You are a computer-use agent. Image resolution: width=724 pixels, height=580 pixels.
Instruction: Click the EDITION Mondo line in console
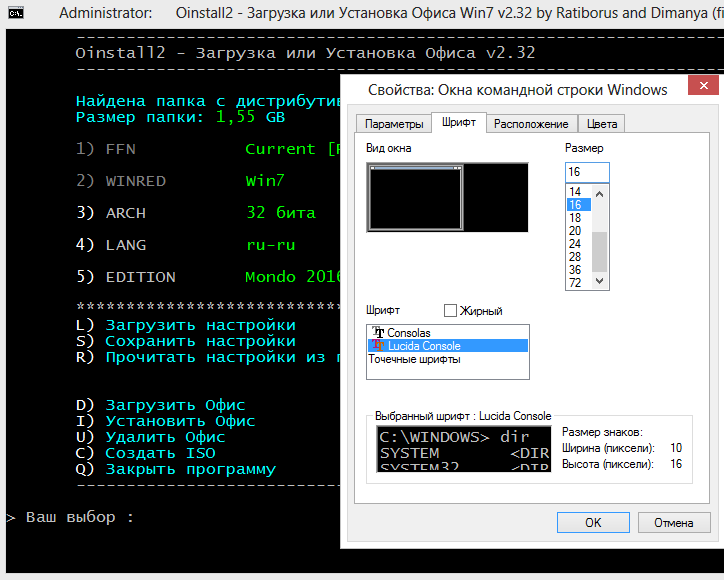[x=208, y=276]
